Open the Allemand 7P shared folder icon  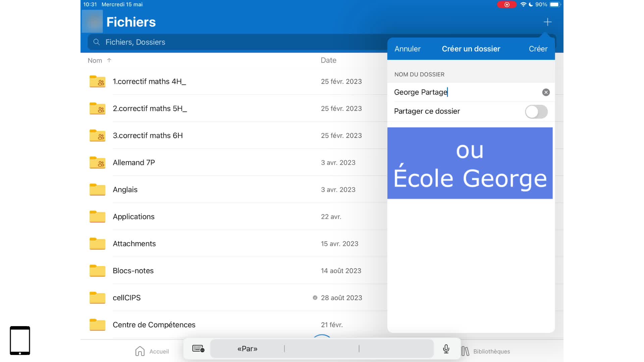pyautogui.click(x=97, y=163)
